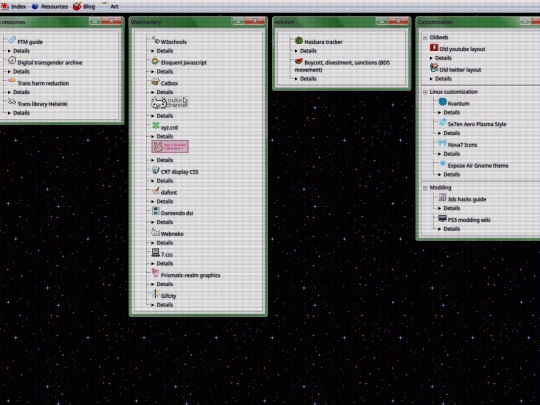Expand Details under Hasbara tracker
Screen dimensions: 540x405
click(x=305, y=51)
